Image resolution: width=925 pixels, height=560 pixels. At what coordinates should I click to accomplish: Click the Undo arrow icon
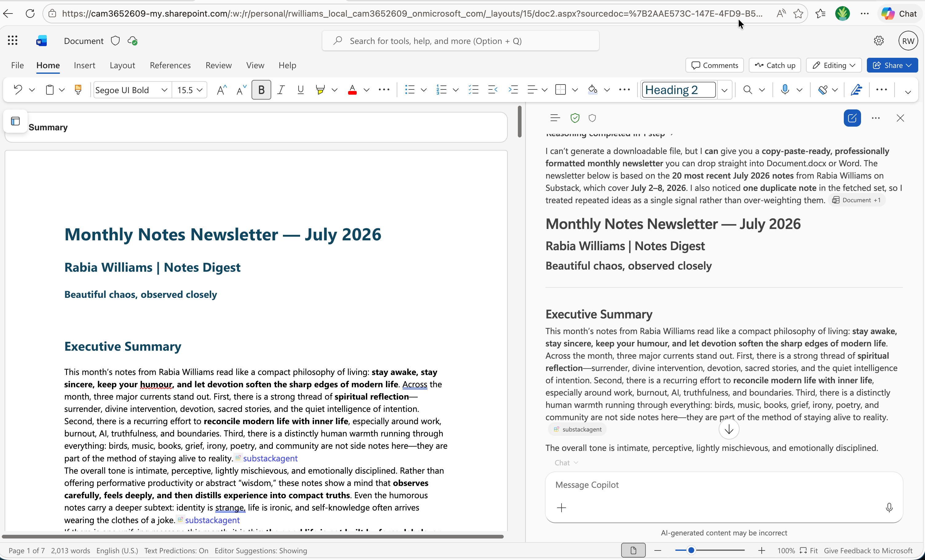(x=18, y=90)
